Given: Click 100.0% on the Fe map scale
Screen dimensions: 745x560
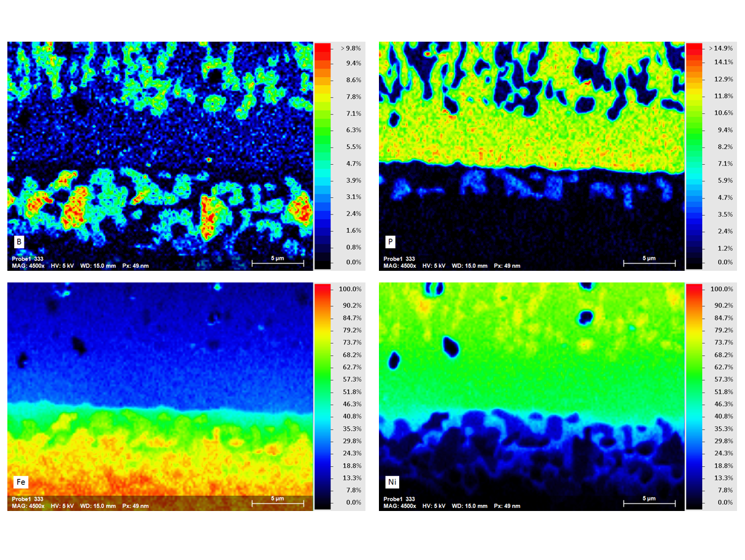Looking at the screenshot, I should point(351,289).
